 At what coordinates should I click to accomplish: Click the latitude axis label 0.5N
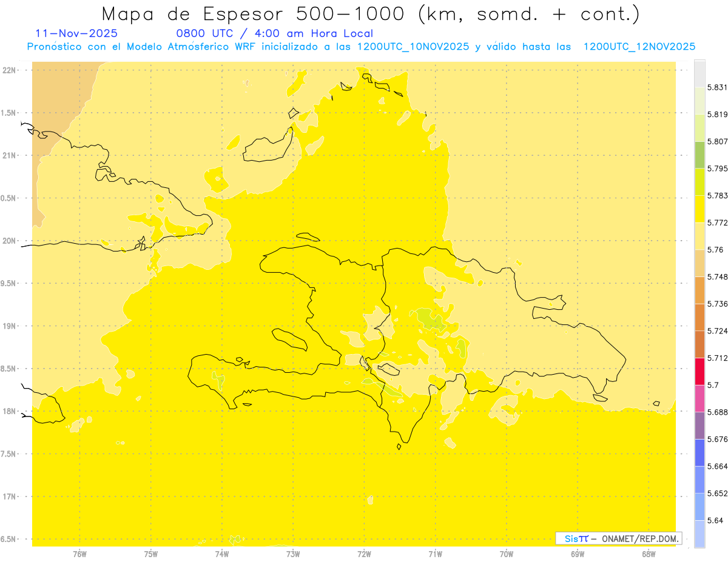[9, 198]
